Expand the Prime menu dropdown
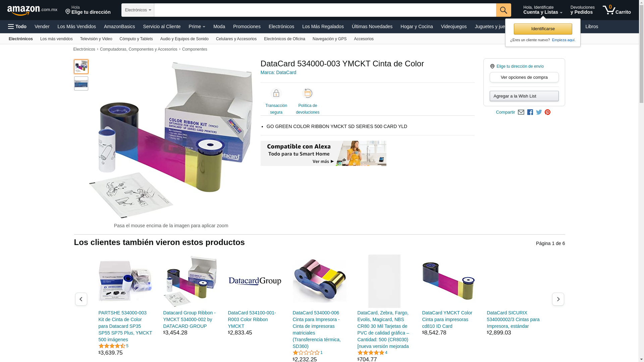 [197, 26]
